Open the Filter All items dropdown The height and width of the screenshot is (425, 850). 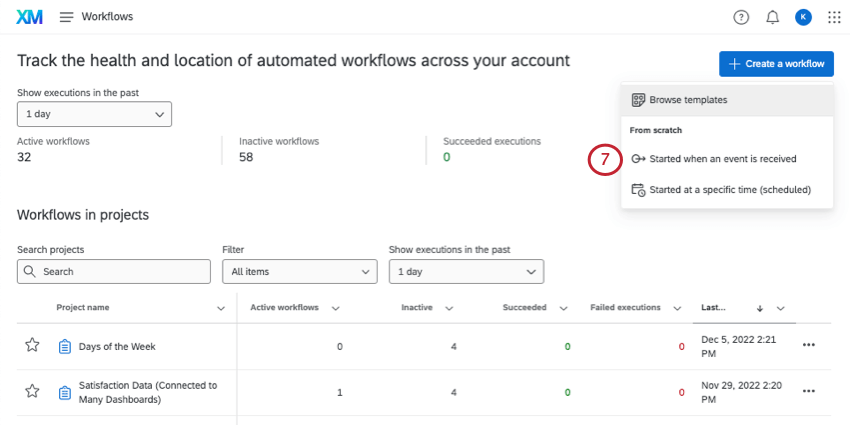299,271
